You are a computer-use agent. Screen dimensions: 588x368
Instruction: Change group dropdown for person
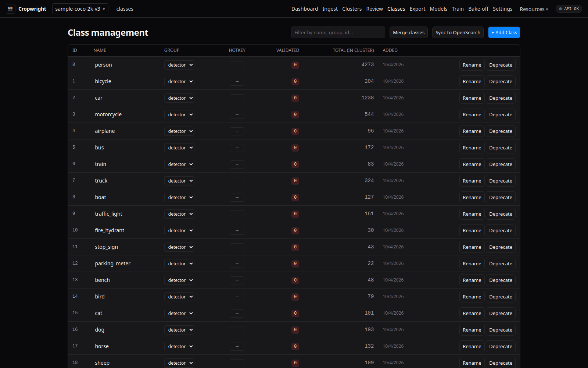pyautogui.click(x=179, y=65)
